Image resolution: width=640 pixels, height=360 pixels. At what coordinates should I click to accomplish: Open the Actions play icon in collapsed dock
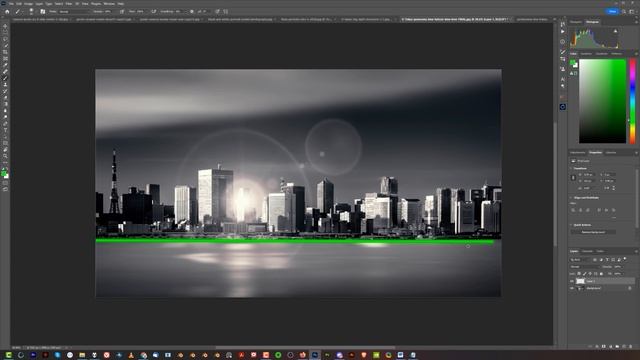pos(563,31)
